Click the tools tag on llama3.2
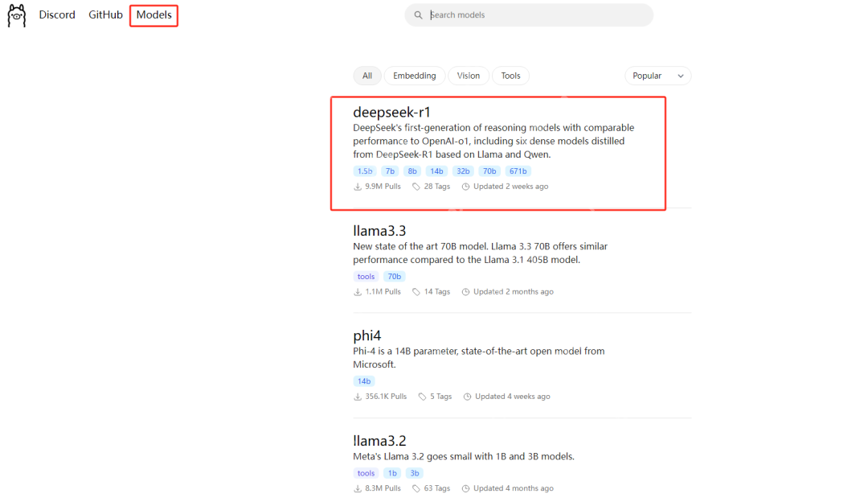 tap(366, 473)
